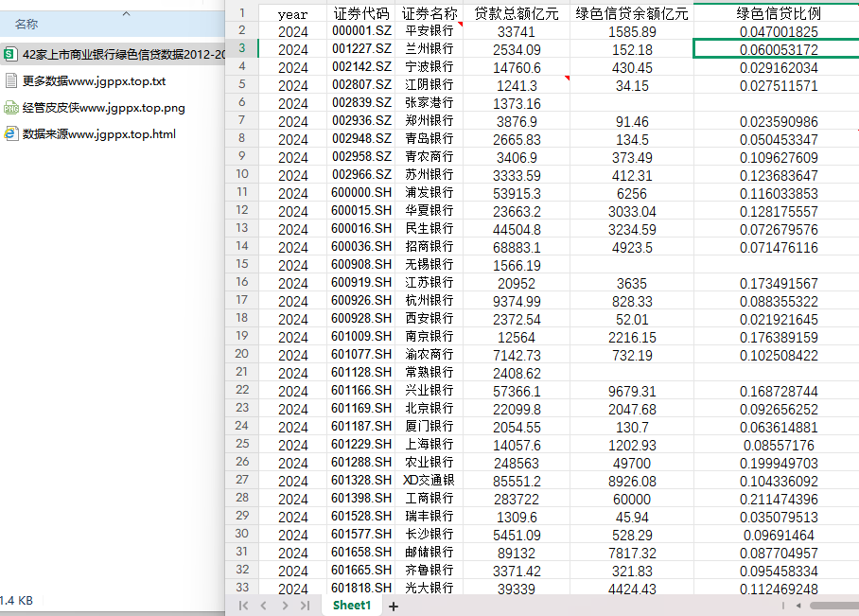Go to next sheet arrow
859x616 pixels.
[x=285, y=606]
